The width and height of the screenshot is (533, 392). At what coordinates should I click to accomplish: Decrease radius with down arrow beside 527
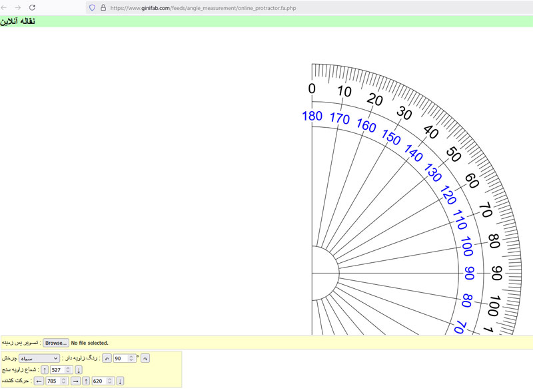coord(79,369)
